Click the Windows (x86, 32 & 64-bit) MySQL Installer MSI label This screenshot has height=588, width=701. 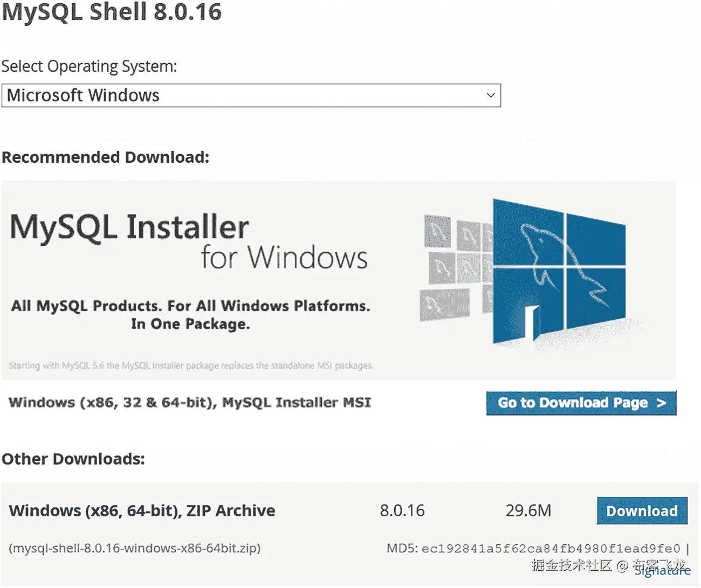click(190, 402)
